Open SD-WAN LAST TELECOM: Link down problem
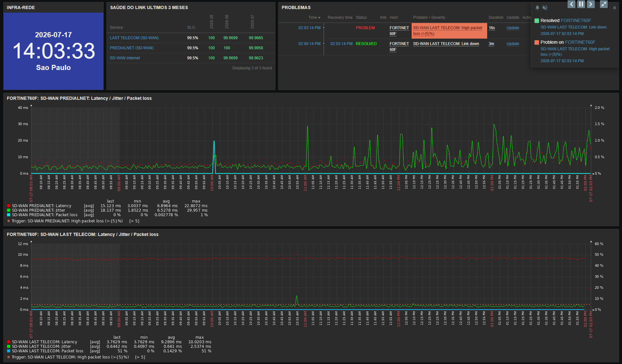The width and height of the screenshot is (622, 364). [446, 44]
